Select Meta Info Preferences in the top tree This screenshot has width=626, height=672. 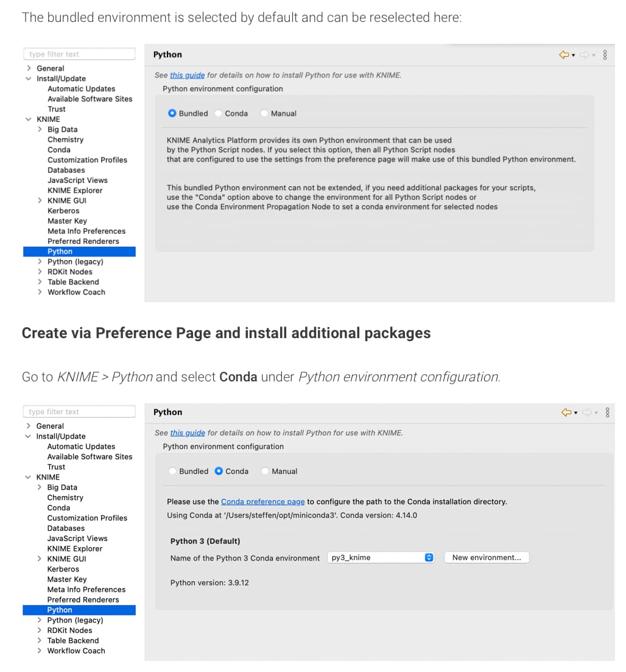86,232
